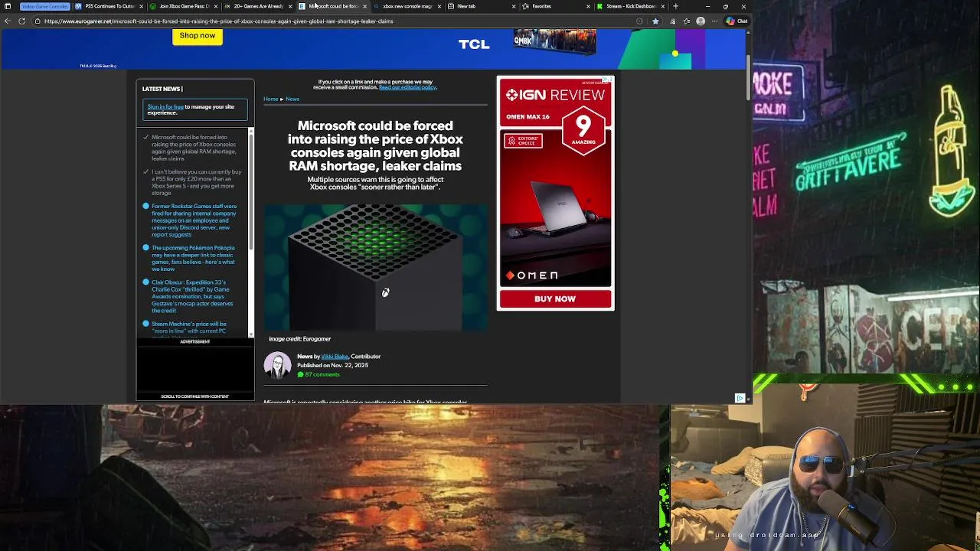
Task: Close the Join Xbox Game Pass tab
Action: tap(215, 6)
